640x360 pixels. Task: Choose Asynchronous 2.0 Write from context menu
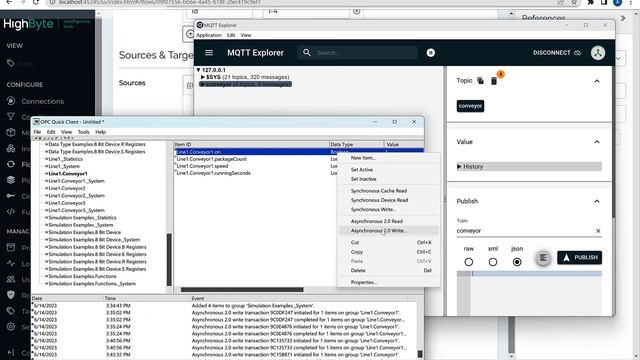tap(389, 231)
